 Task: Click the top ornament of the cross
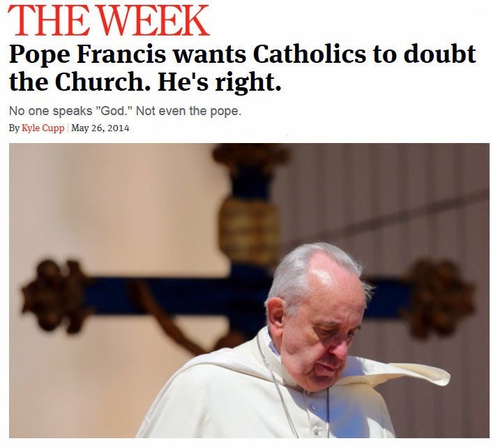pos(251,157)
